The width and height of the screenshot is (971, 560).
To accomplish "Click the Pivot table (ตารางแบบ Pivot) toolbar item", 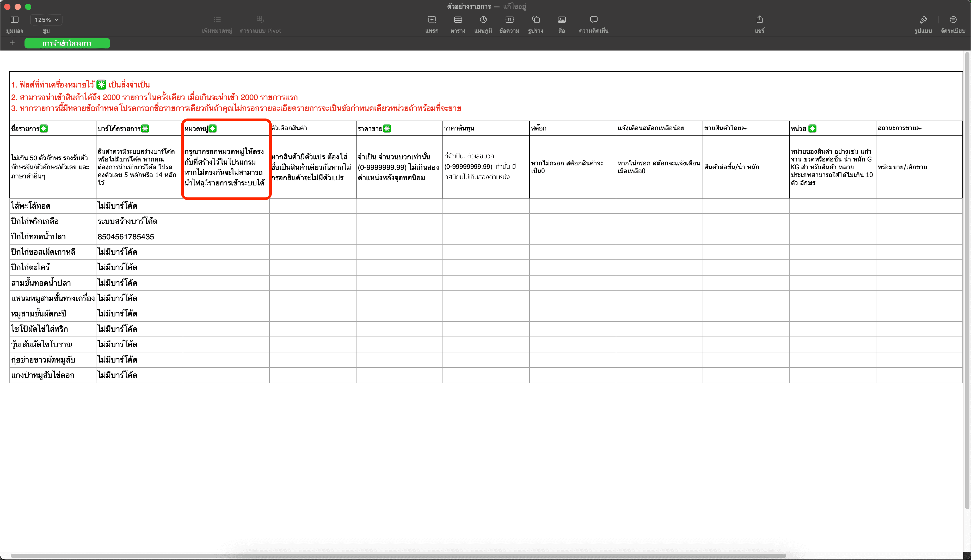I will pyautogui.click(x=260, y=20).
